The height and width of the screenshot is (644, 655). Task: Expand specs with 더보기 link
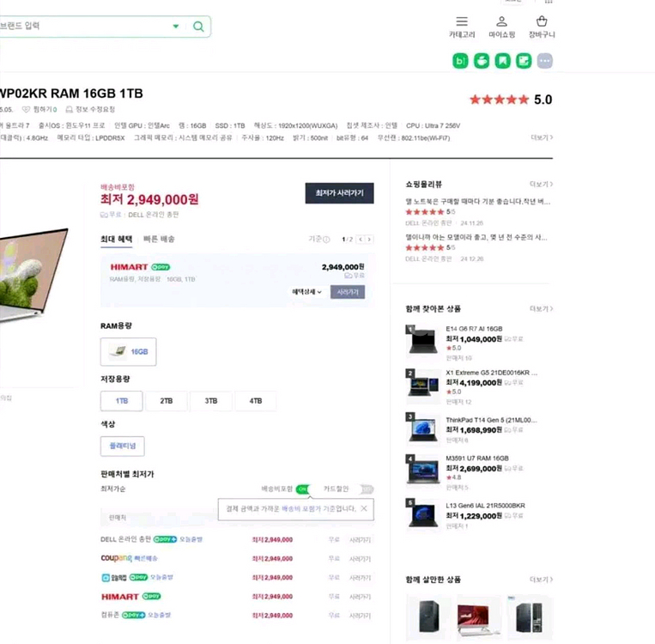coord(542,137)
